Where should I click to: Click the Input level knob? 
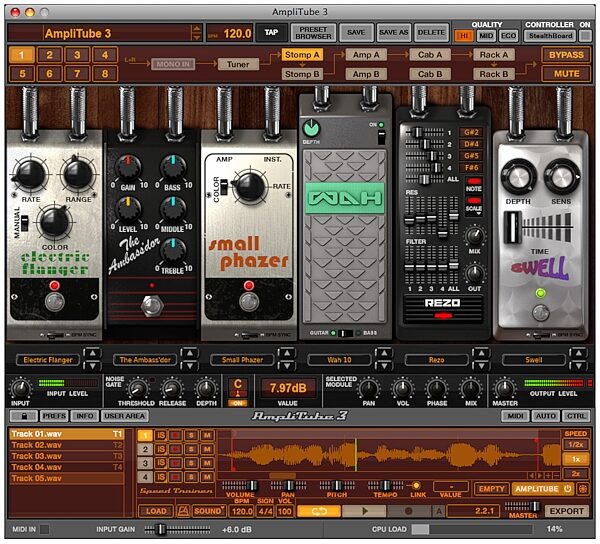coord(20,389)
